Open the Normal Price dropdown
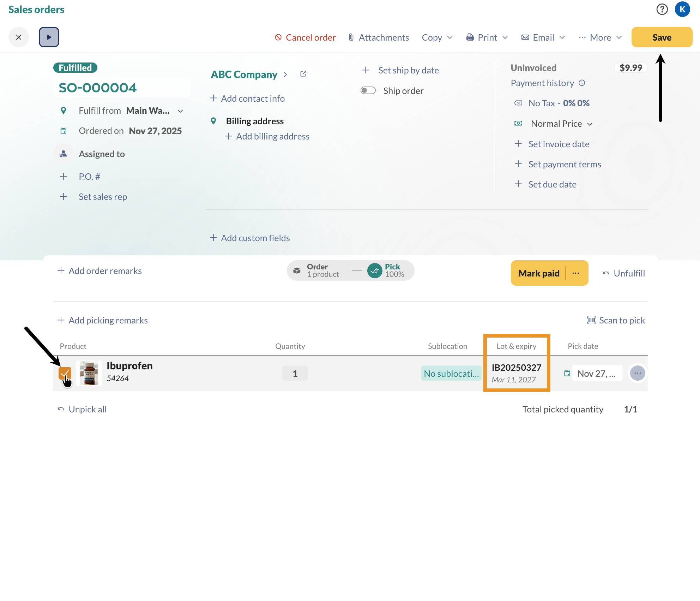 click(x=562, y=124)
